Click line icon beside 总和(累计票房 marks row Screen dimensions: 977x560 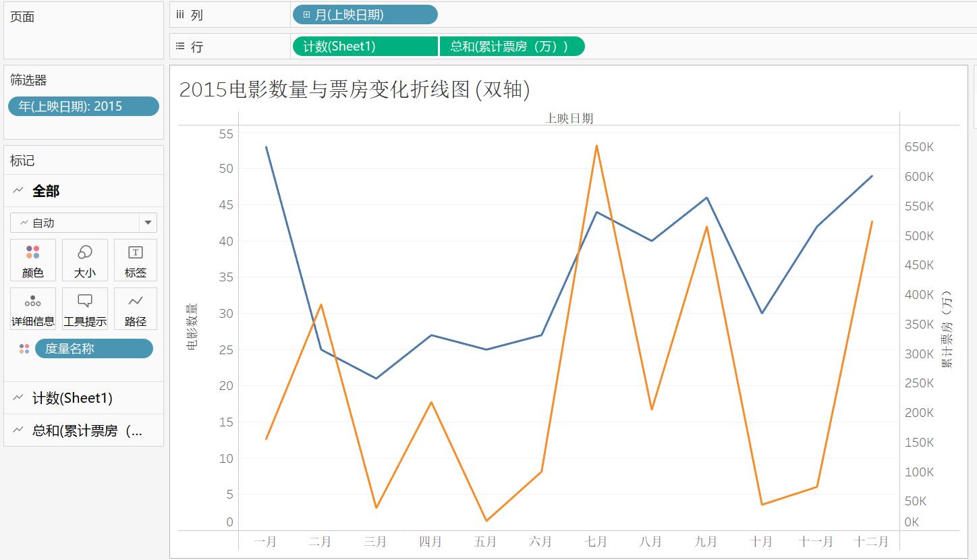[18, 430]
